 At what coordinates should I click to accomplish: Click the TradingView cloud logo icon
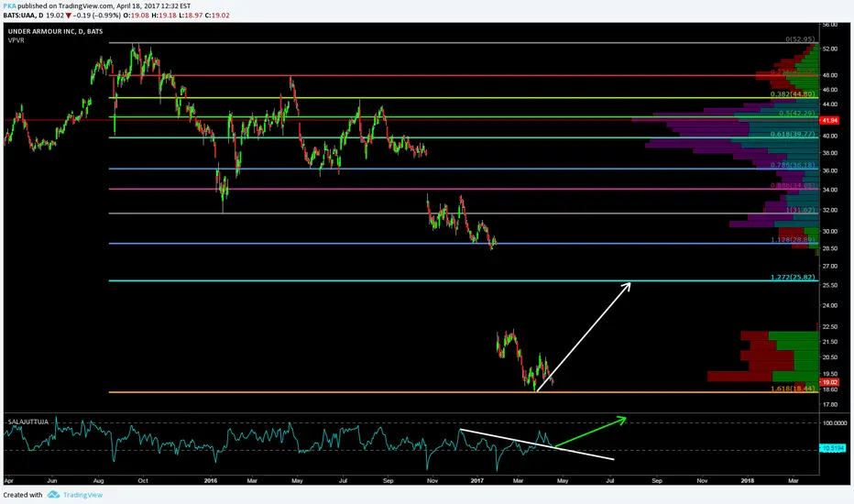click(x=53, y=495)
